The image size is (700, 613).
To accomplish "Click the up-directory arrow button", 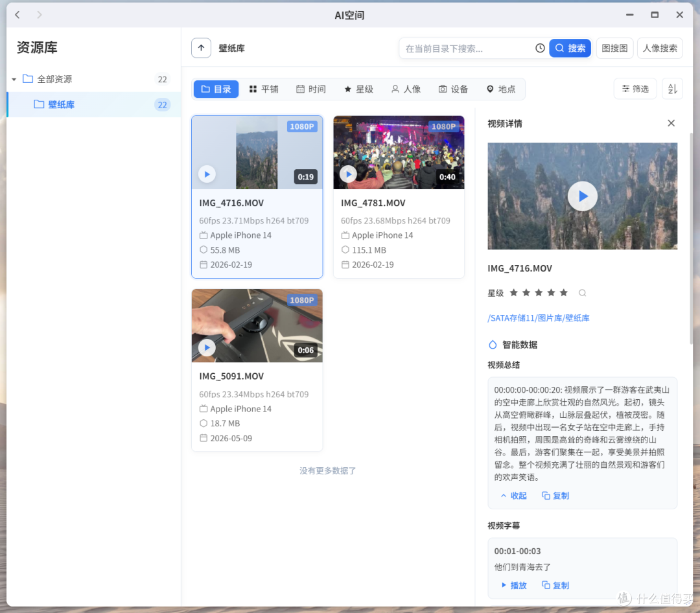I will pyautogui.click(x=201, y=48).
